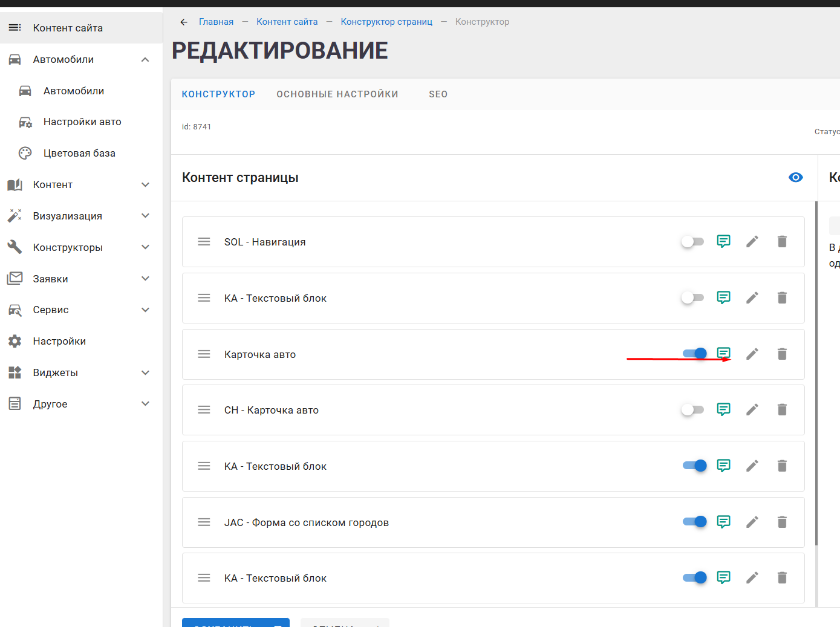Image resolution: width=840 pixels, height=627 pixels.
Task: Click the eye preview icon in Контент страницы
Action: pos(796,177)
